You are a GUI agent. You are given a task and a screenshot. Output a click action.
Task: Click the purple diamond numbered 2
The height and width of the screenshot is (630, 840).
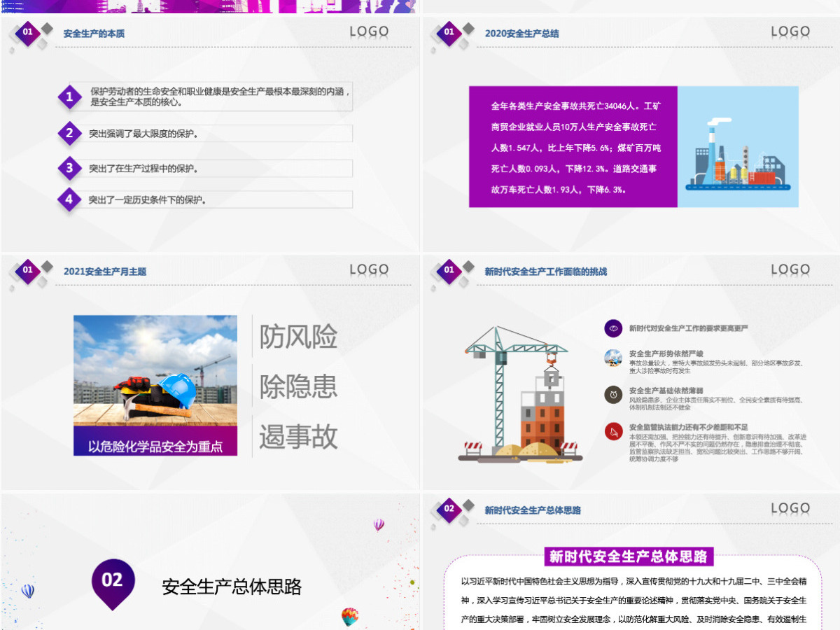69,133
